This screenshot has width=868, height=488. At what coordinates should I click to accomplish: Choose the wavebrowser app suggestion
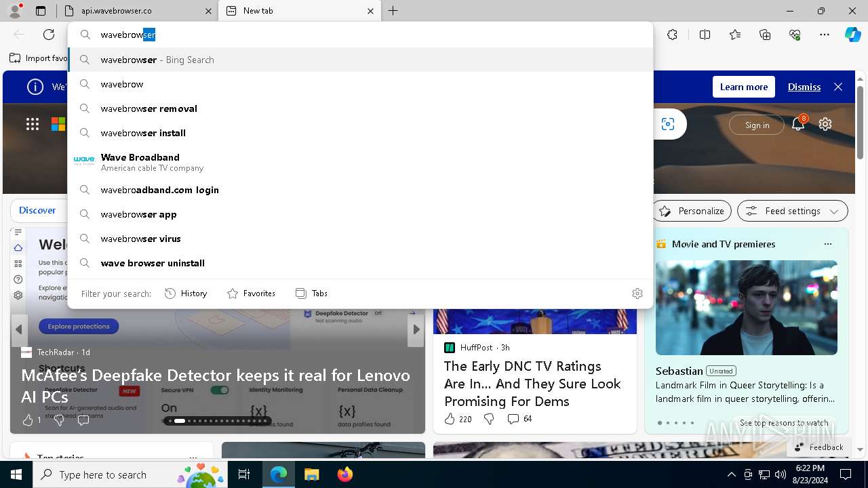(x=361, y=214)
